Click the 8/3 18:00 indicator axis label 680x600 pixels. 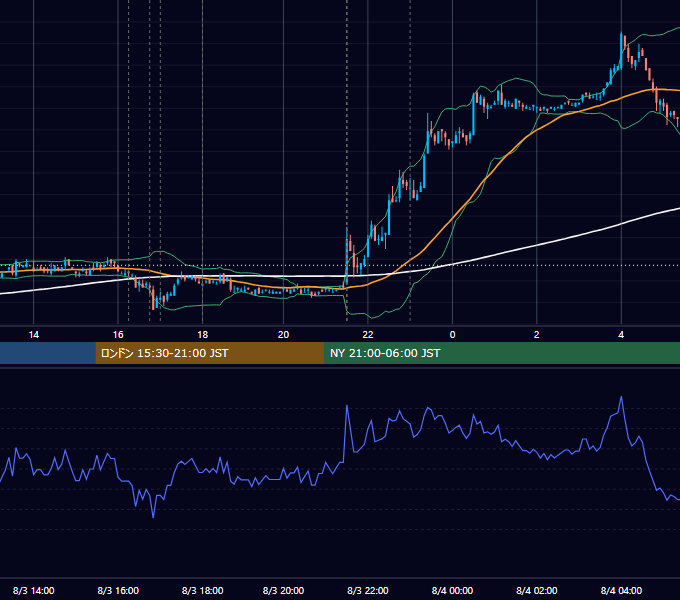coord(203,590)
